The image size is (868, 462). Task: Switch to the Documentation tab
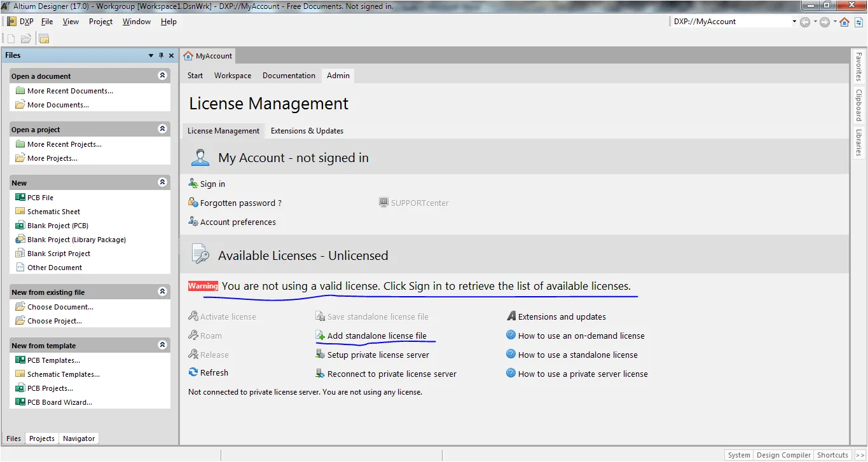289,76
